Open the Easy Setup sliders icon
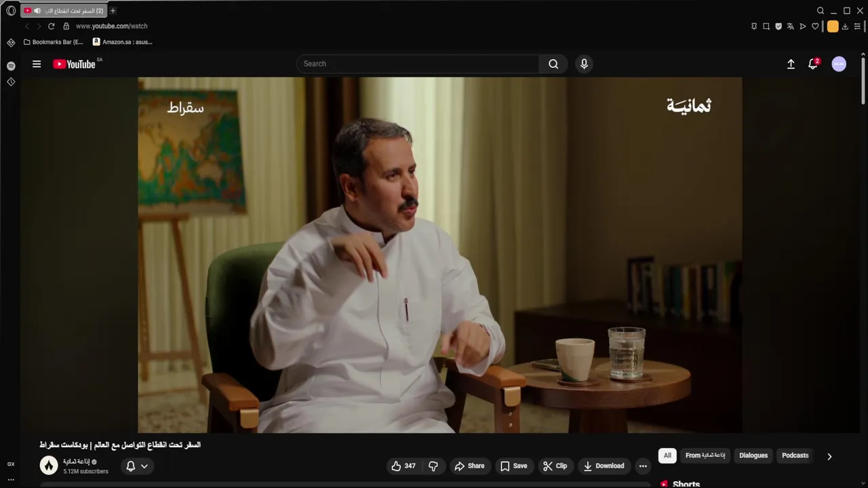 857,26
